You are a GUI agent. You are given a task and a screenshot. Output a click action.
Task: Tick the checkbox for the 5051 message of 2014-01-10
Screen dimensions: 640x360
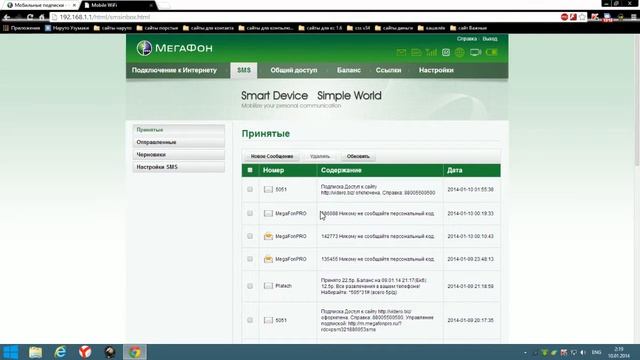coord(250,189)
